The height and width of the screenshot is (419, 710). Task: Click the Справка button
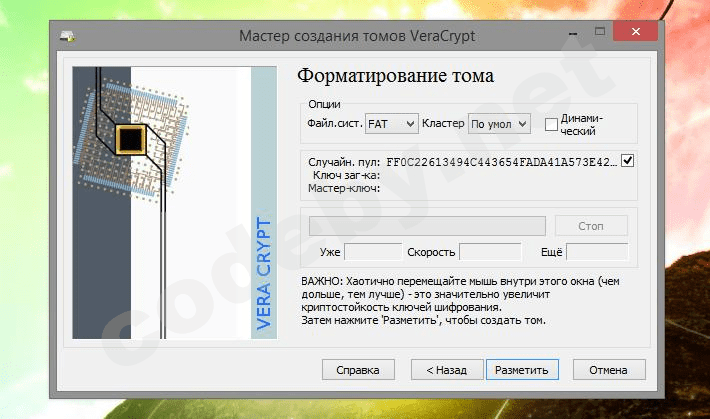point(358,370)
